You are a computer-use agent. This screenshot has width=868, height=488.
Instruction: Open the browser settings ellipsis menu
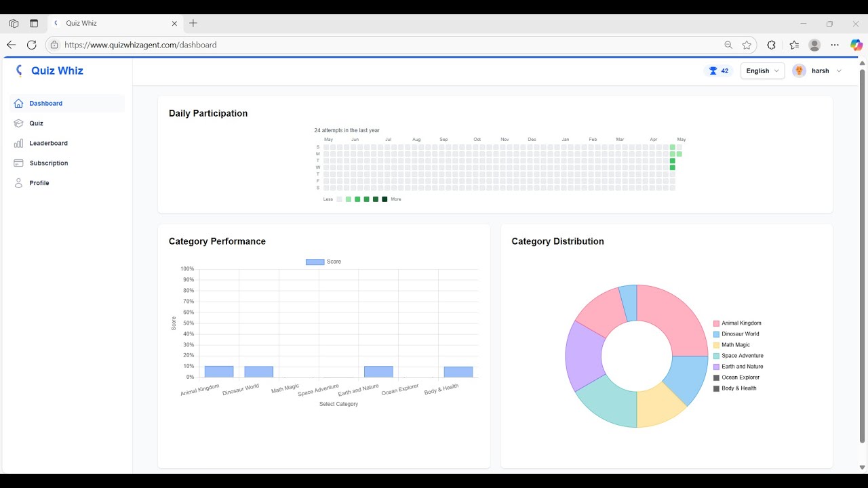click(x=835, y=45)
